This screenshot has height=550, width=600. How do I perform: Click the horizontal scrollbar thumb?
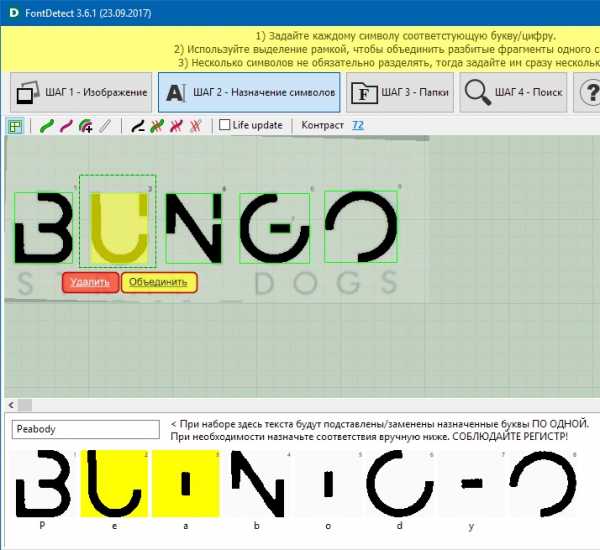tap(25, 405)
